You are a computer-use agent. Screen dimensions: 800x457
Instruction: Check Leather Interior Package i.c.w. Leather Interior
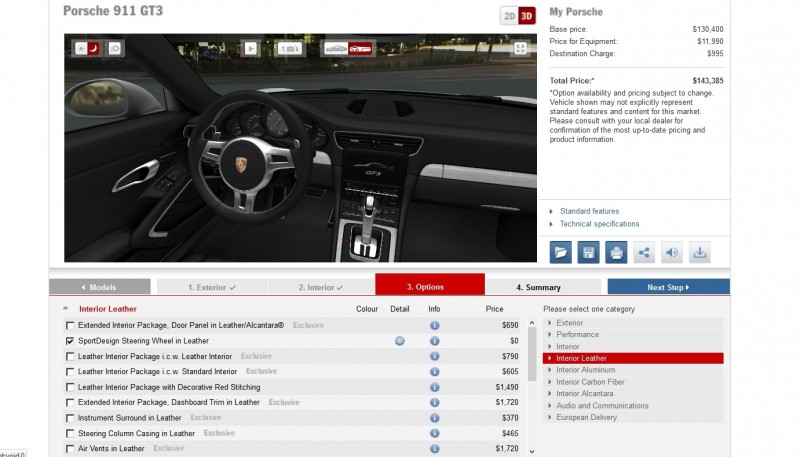pos(70,357)
